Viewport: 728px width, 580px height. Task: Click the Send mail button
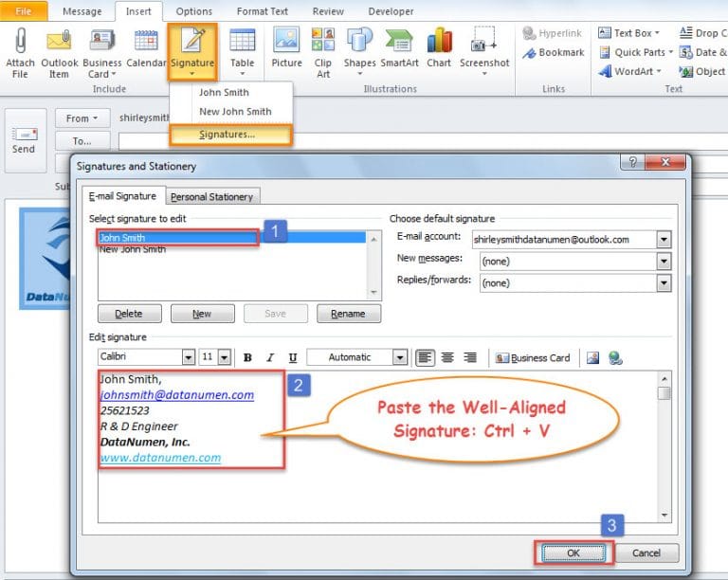(24, 140)
